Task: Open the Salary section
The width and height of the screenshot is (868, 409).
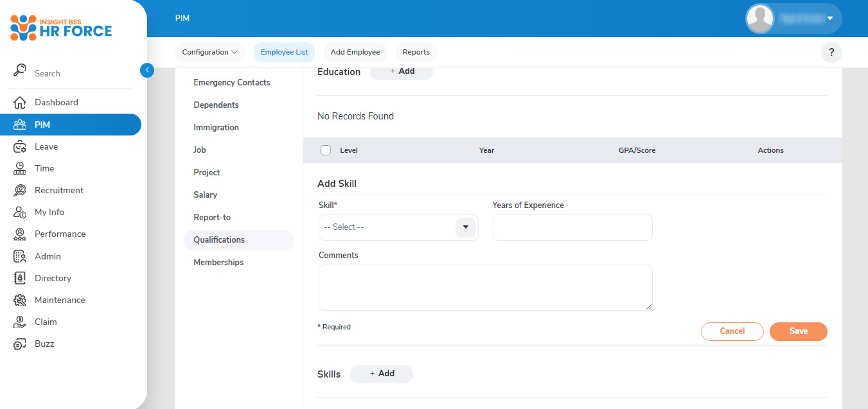Action: click(206, 195)
